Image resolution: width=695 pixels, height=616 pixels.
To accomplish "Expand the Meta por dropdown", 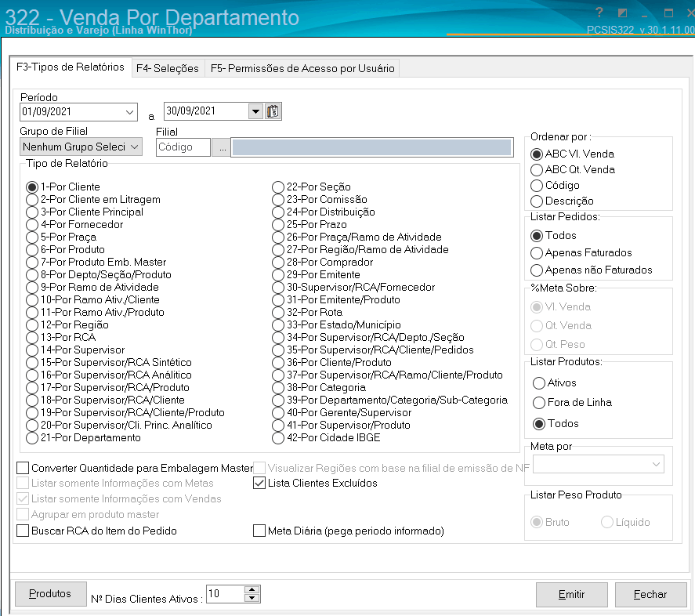I will click(x=656, y=464).
